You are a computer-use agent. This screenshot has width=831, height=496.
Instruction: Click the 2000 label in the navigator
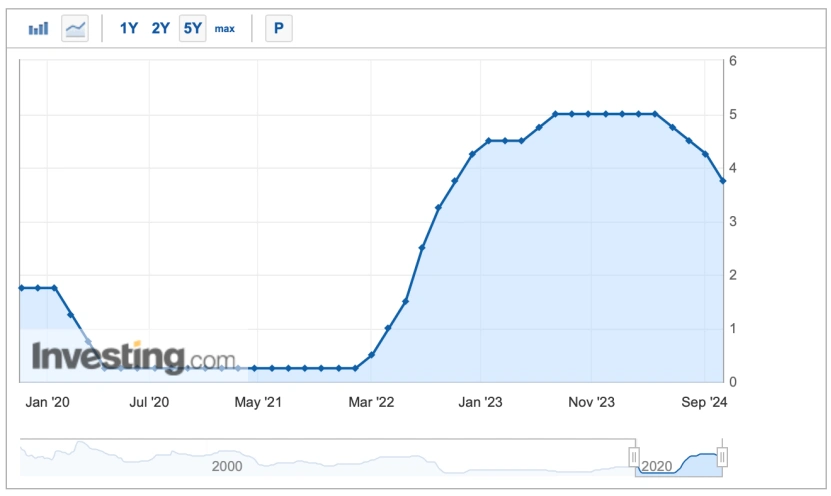tap(227, 466)
